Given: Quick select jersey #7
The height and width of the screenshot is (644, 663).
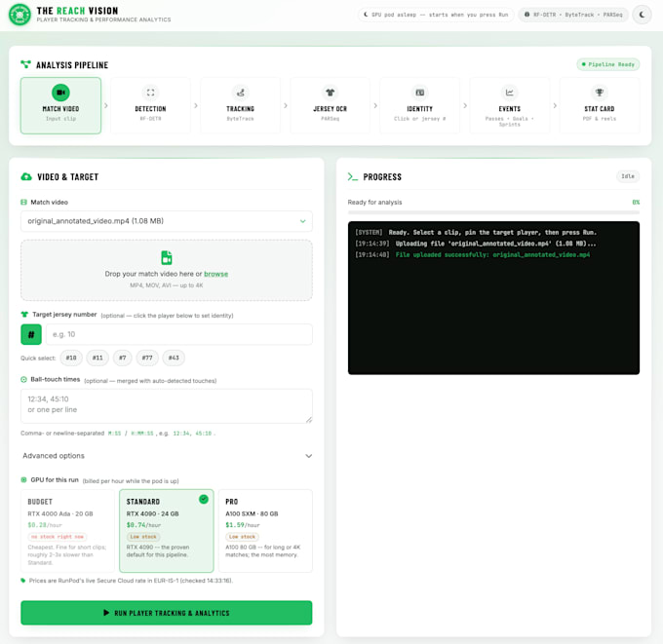Looking at the screenshot, I should click(x=122, y=358).
